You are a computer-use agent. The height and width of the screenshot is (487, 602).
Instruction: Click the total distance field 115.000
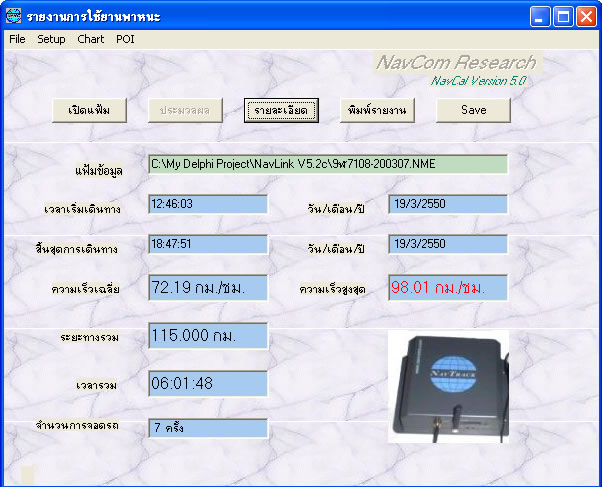pyautogui.click(x=208, y=336)
